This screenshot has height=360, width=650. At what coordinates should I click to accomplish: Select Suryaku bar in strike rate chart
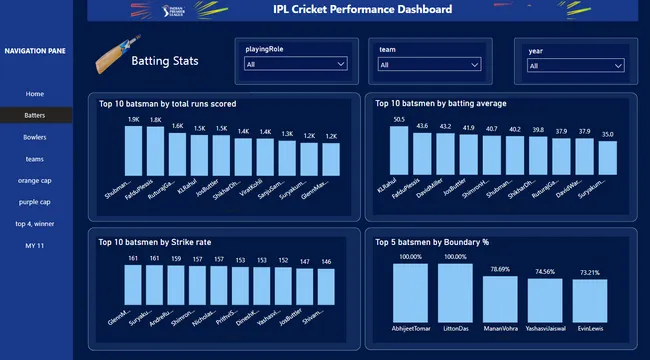(154, 285)
